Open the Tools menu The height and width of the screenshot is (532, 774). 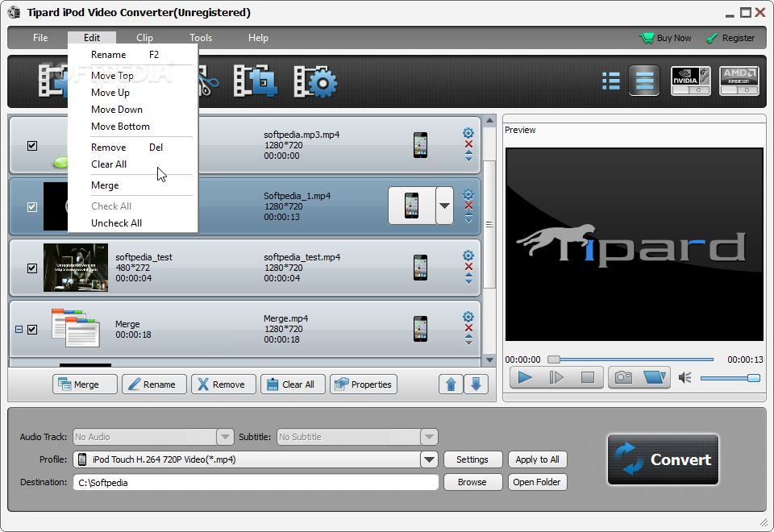[x=201, y=38]
